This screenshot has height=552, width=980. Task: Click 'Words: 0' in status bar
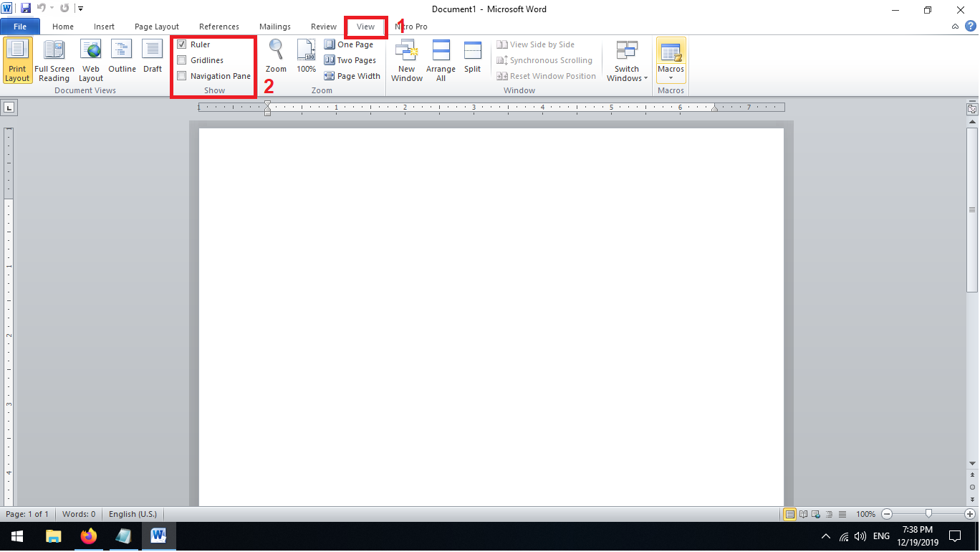click(x=79, y=514)
